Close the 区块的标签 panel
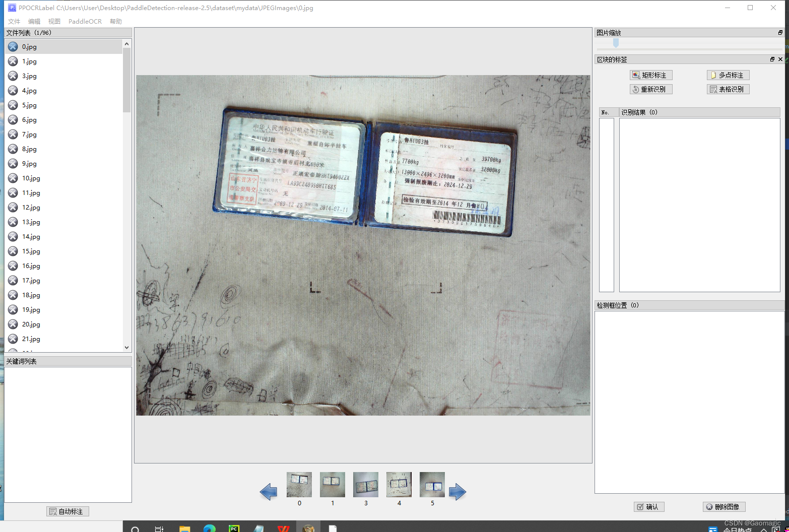This screenshot has width=789, height=532. click(x=780, y=59)
